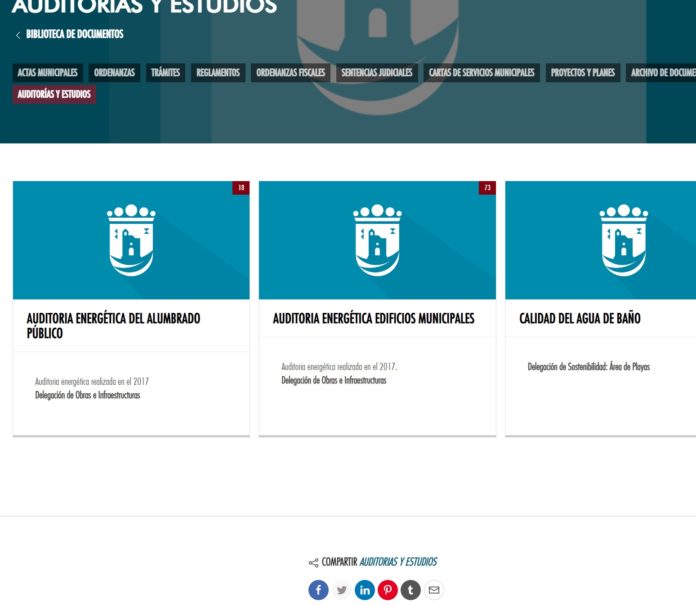Click the share symbol beside Compartir

(x=313, y=563)
